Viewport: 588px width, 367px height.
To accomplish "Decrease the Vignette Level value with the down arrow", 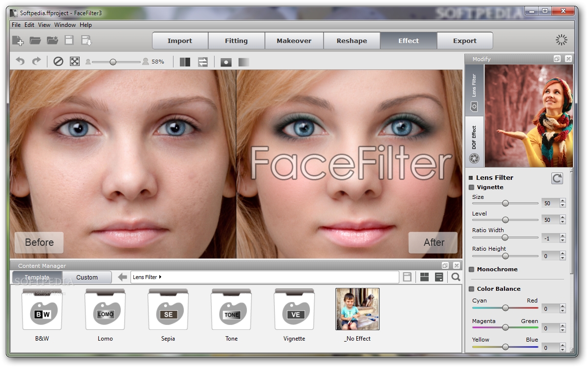I will pos(563,222).
